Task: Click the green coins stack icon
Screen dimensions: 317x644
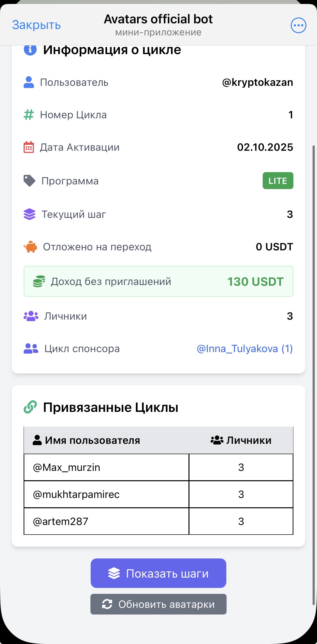Action: [39, 281]
